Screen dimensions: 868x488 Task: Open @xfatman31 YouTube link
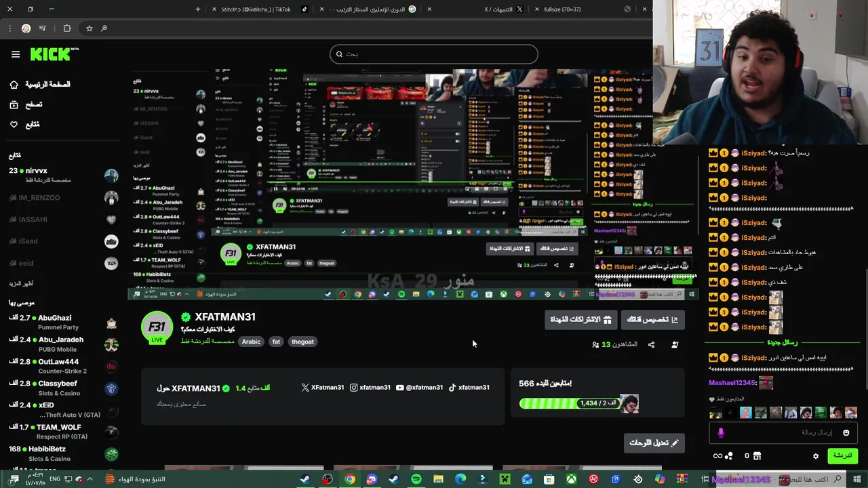tap(419, 388)
